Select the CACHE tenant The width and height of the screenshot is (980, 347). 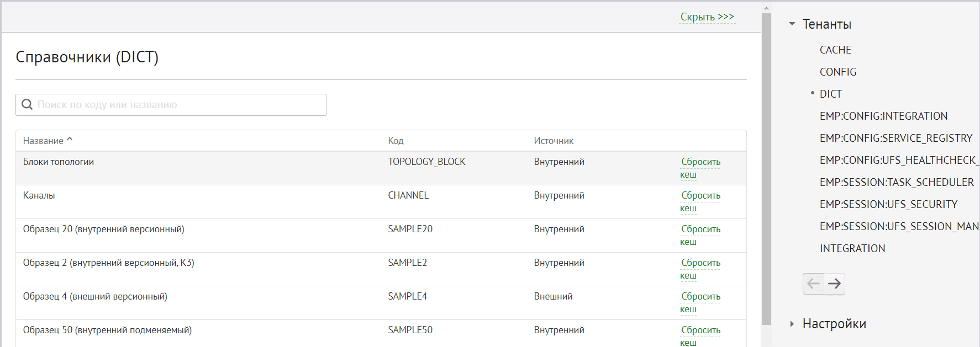click(x=835, y=50)
